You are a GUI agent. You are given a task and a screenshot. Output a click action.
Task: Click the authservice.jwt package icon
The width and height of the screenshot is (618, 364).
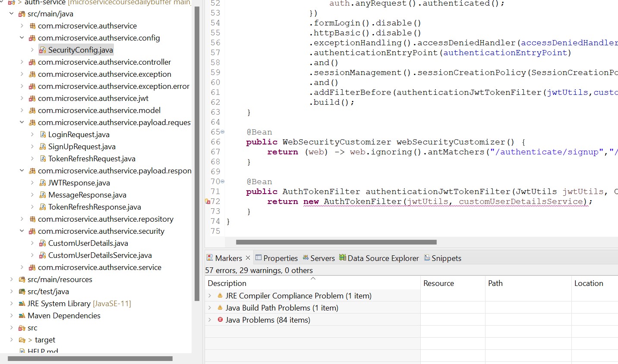32,98
